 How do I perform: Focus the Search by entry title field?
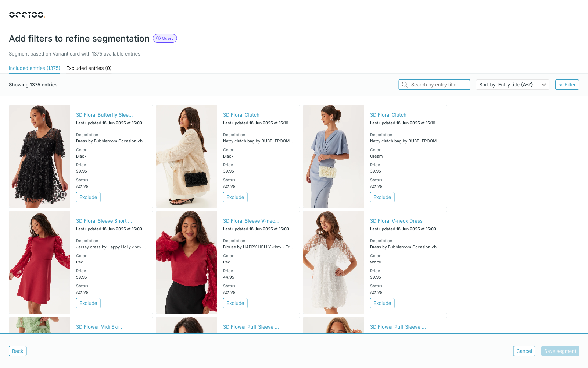coord(434,85)
